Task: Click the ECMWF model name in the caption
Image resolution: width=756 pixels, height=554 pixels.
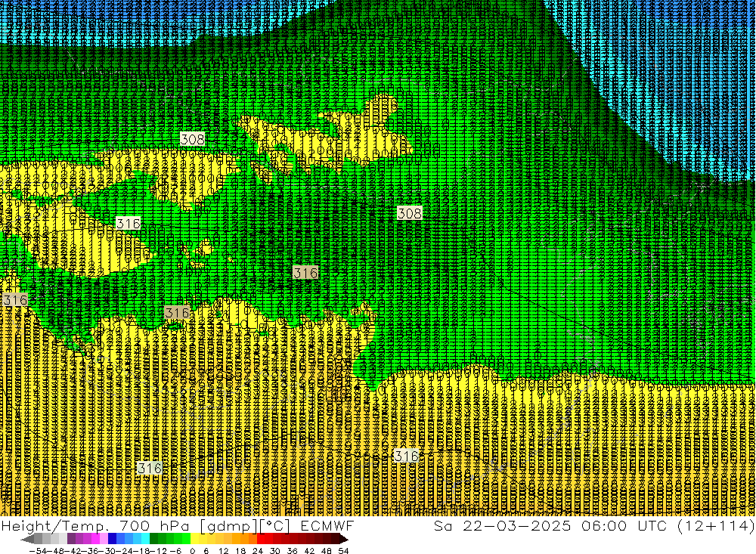Action: 327,525
